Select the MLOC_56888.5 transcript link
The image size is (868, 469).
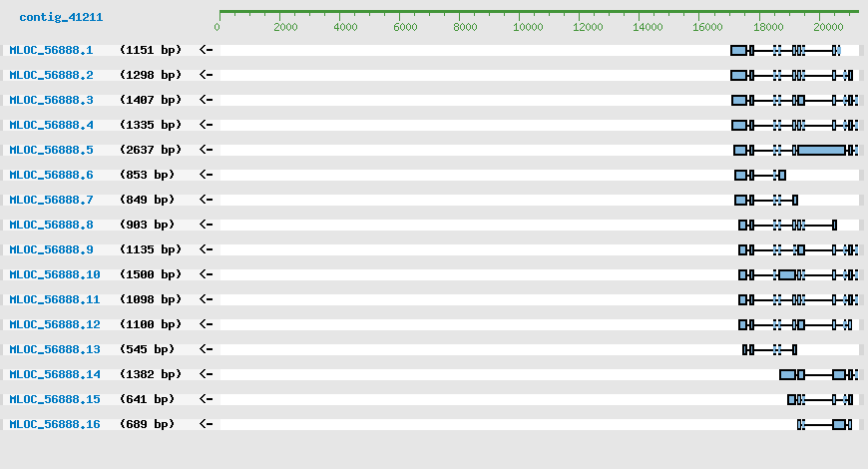[x=51, y=150]
